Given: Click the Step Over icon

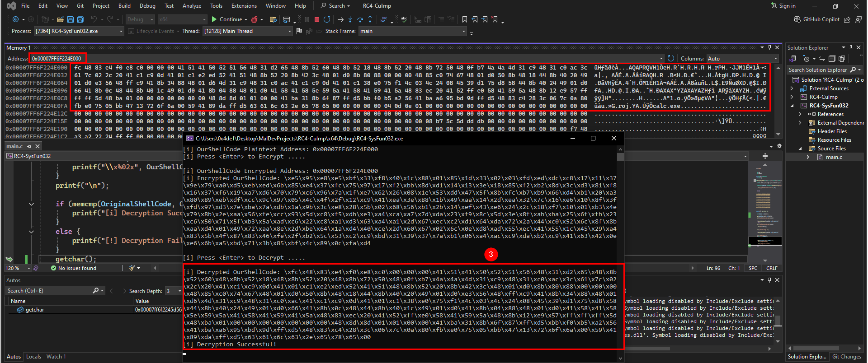Looking at the screenshot, I should point(360,19).
